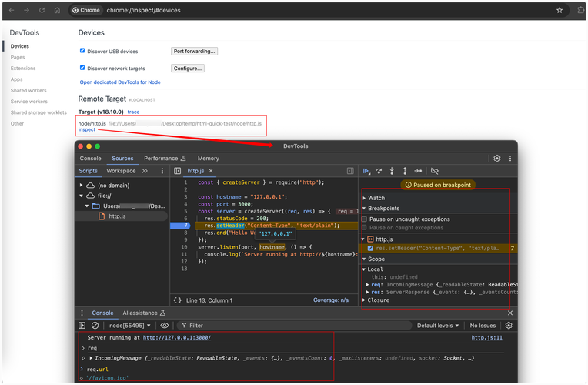Open DevTools settings gear icon

coord(497,159)
